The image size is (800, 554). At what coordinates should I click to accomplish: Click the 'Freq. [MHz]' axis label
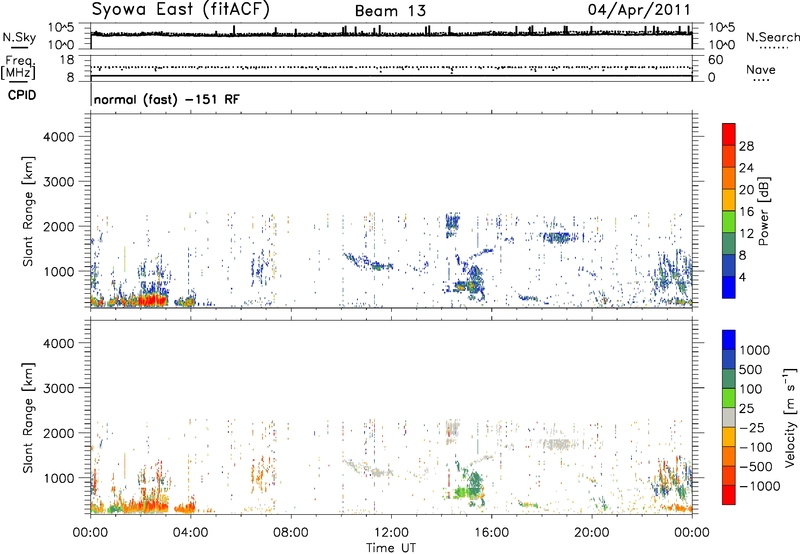[18, 68]
